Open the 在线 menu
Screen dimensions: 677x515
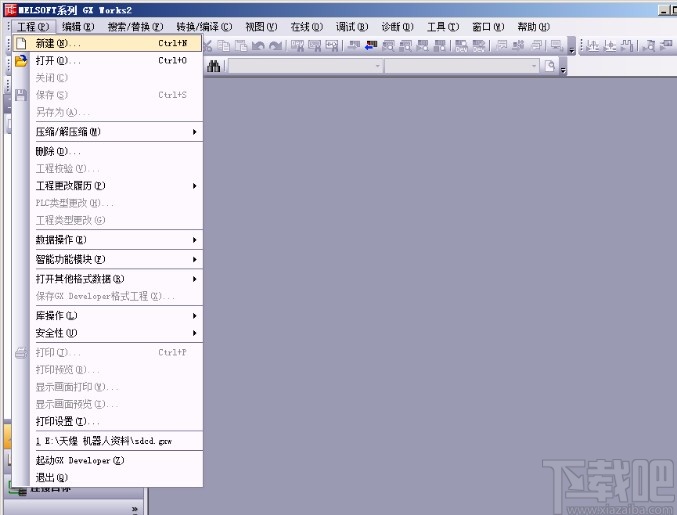(x=307, y=27)
